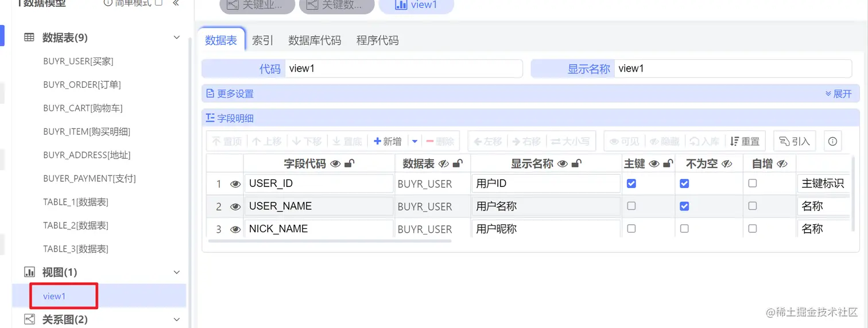The width and height of the screenshot is (868, 328).
Task: Uncheck 主键 checkbox for USER_ID
Action: [631, 183]
